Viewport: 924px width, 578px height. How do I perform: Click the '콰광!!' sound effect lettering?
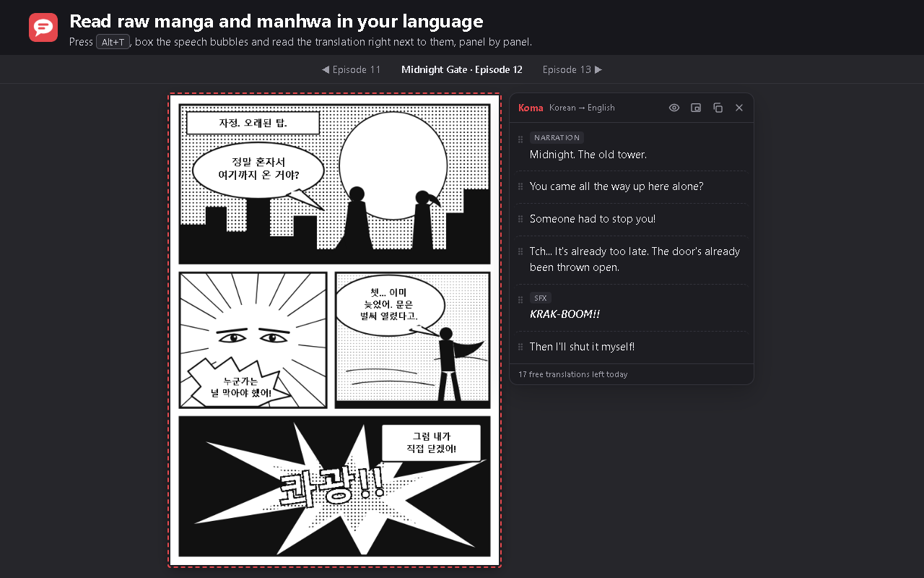point(332,486)
